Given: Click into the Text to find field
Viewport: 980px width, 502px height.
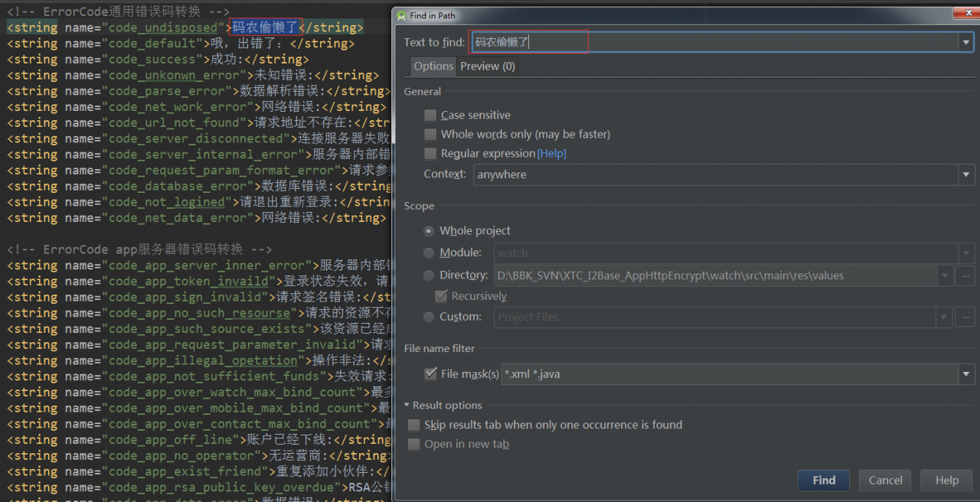Looking at the screenshot, I should (x=715, y=42).
